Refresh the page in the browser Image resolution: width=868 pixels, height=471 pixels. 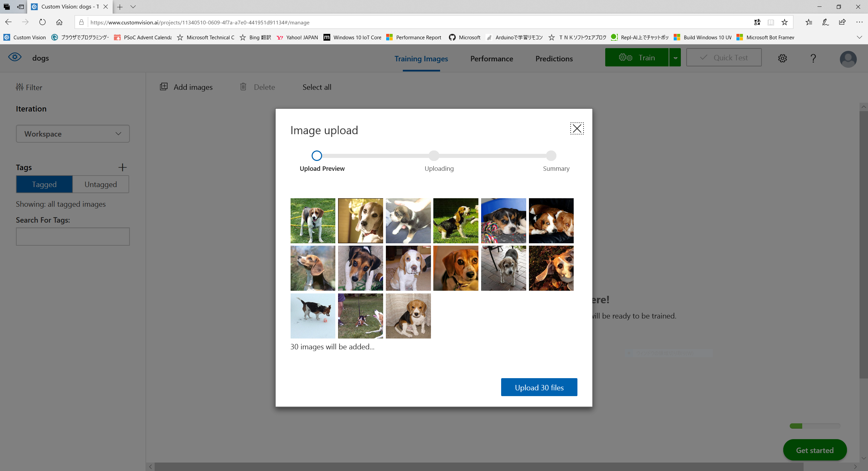click(42, 22)
